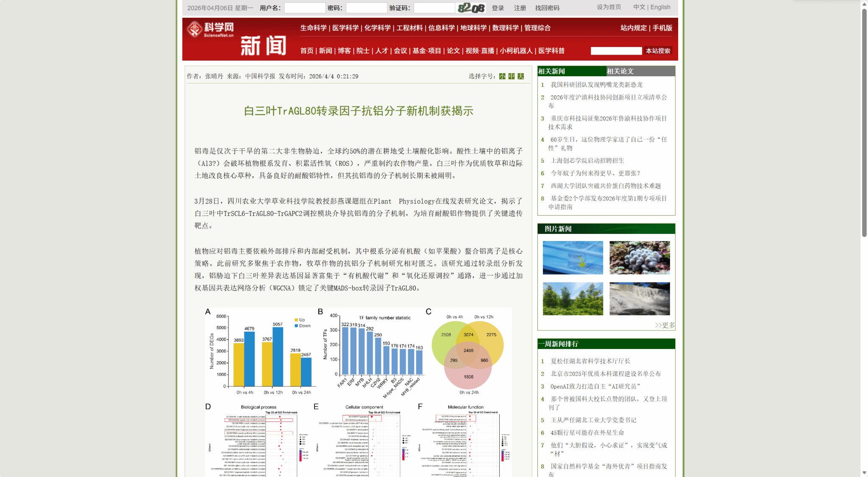Viewport: 868px width, 477px height.
Task: Open the coral reef photo thumbnail
Action: pos(640,258)
